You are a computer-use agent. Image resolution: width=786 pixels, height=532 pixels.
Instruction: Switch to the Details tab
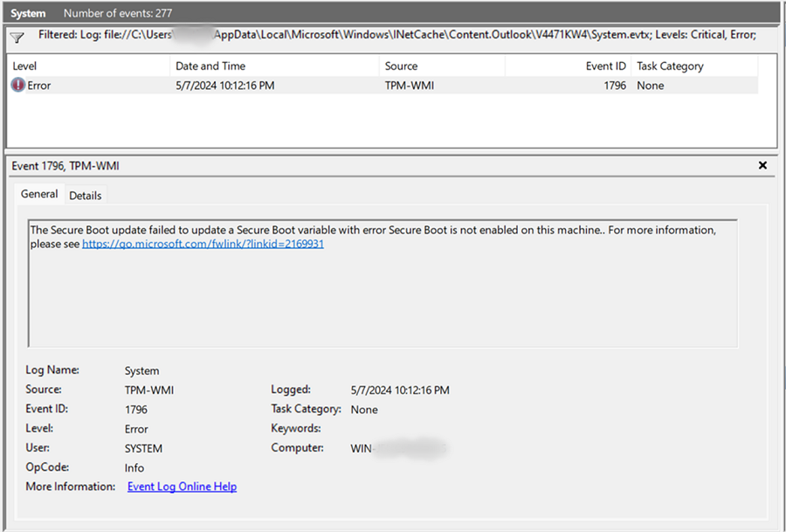point(85,195)
